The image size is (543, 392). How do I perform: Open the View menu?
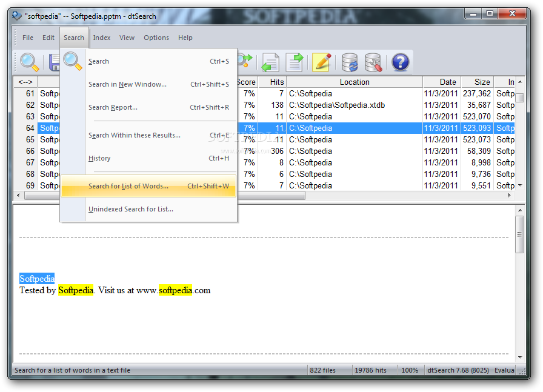pyautogui.click(x=127, y=38)
